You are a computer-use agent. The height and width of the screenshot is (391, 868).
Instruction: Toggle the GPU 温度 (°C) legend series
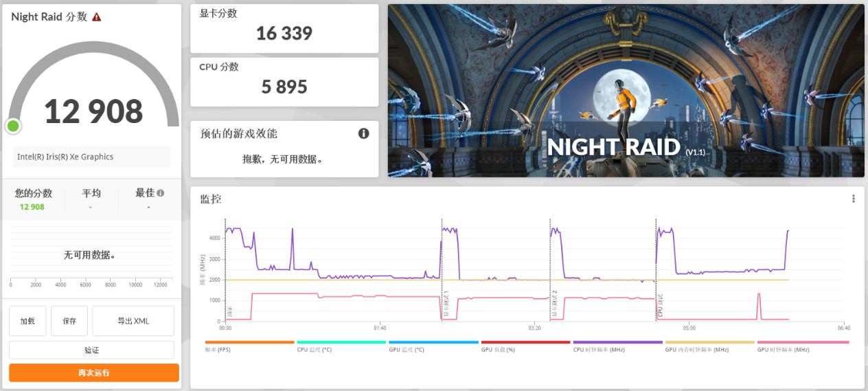pyautogui.click(x=433, y=346)
